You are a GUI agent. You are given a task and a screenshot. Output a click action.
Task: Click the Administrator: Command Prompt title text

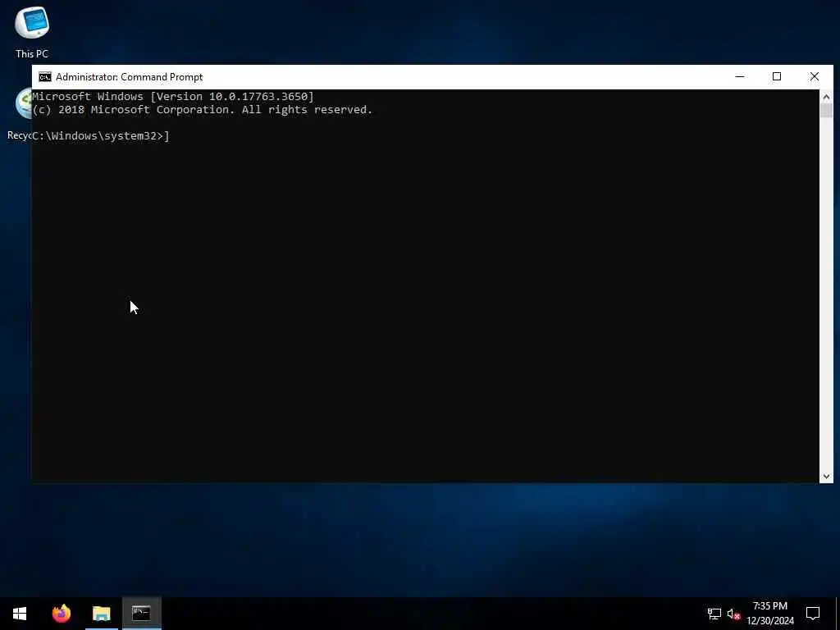(129, 77)
